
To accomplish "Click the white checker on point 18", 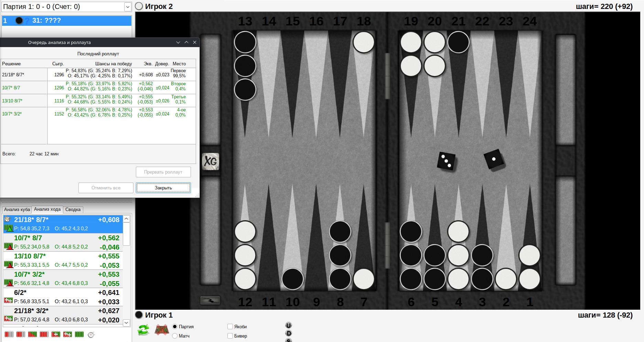I will point(364,42).
